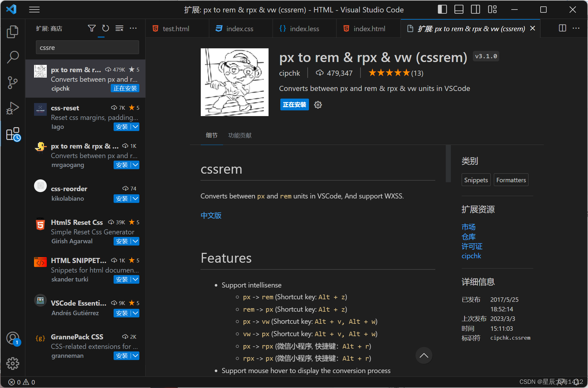This screenshot has height=388, width=588.
Task: Expand install dropdown for Html5 Reset Css
Action: [x=135, y=241]
